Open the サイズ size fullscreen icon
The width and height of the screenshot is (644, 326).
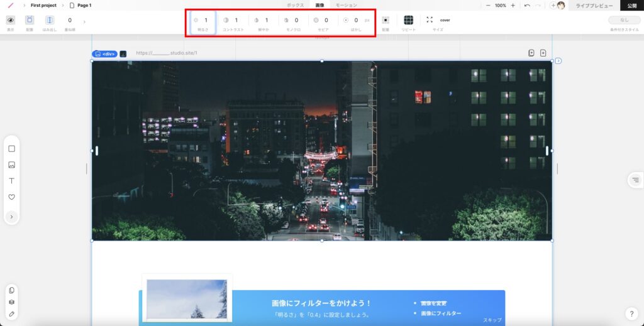point(430,19)
